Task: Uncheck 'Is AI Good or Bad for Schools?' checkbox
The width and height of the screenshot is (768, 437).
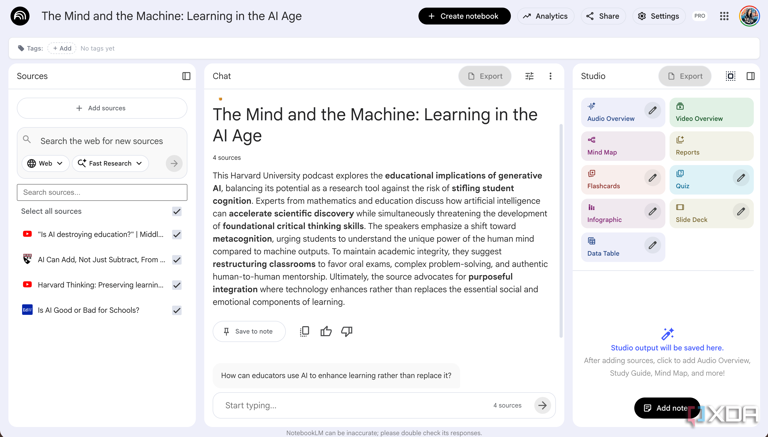Action: pos(177,310)
